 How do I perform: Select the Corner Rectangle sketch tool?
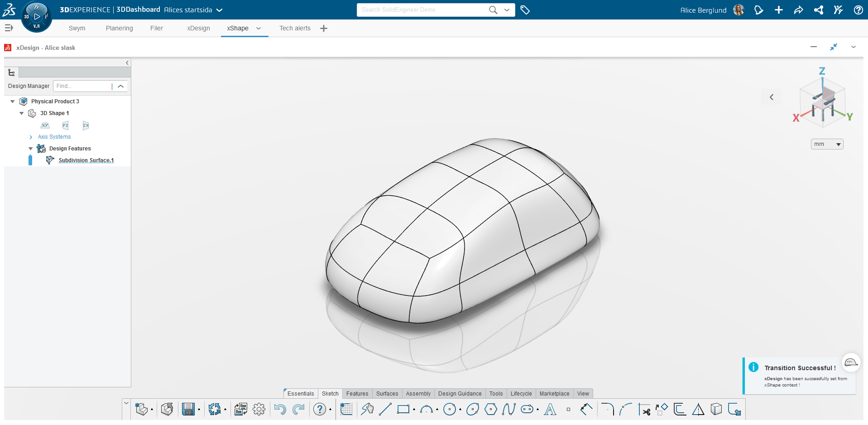click(403, 409)
